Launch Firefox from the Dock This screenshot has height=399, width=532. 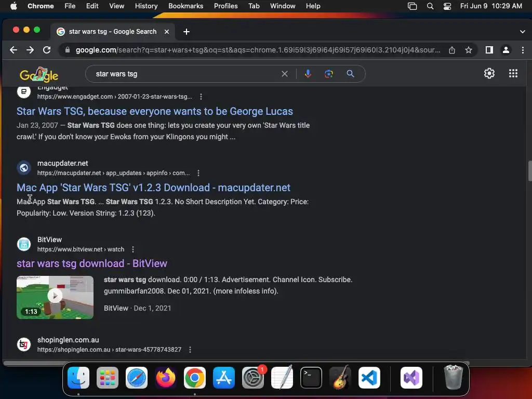166,378
